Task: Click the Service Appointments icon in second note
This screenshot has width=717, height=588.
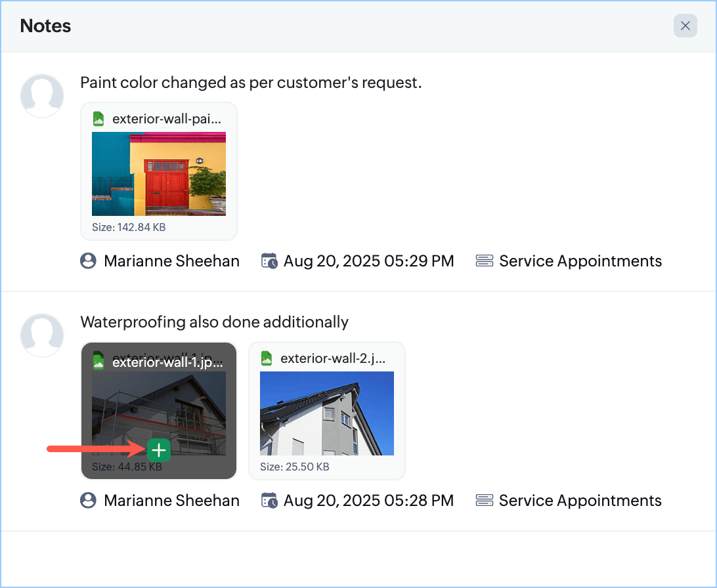Action: (x=484, y=501)
